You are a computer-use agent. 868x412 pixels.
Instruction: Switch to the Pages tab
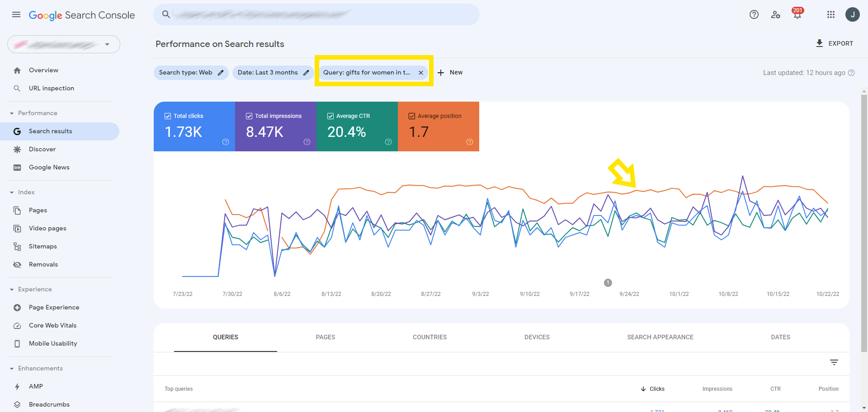click(325, 337)
